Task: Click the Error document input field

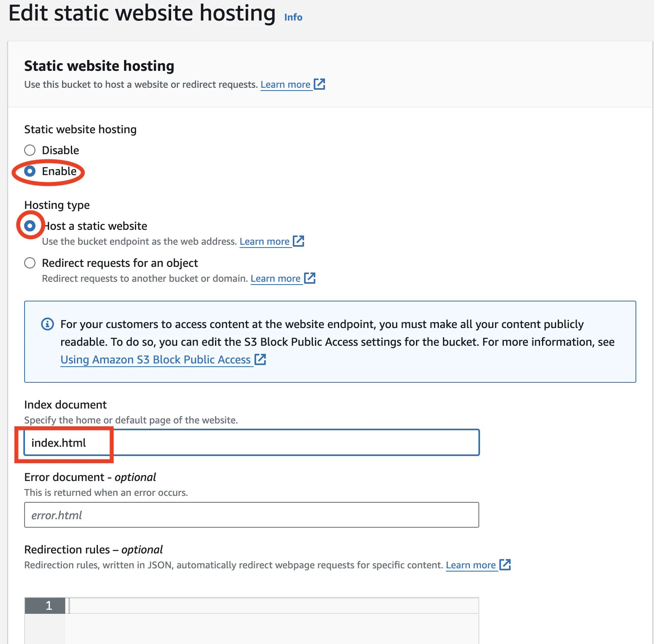Action: [x=252, y=515]
